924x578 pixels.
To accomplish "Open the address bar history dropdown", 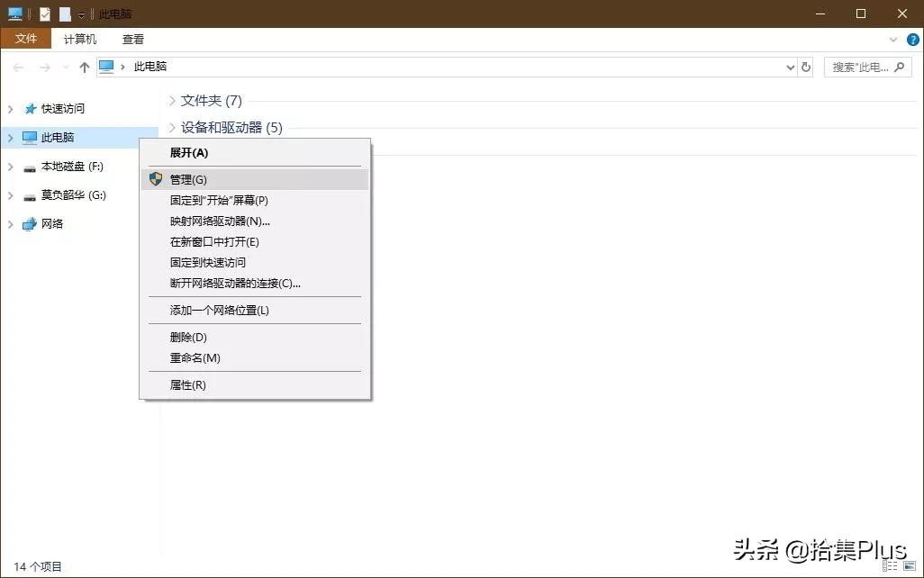I will tap(788, 66).
